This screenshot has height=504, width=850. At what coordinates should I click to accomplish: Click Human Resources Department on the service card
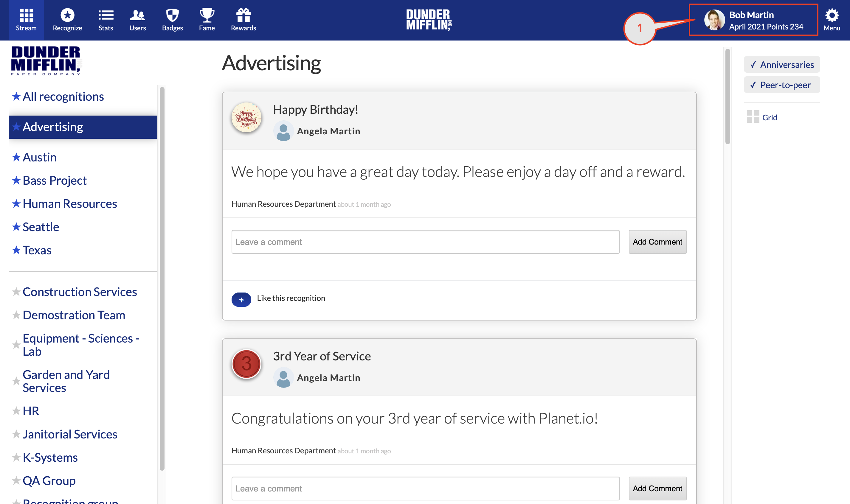tap(283, 451)
